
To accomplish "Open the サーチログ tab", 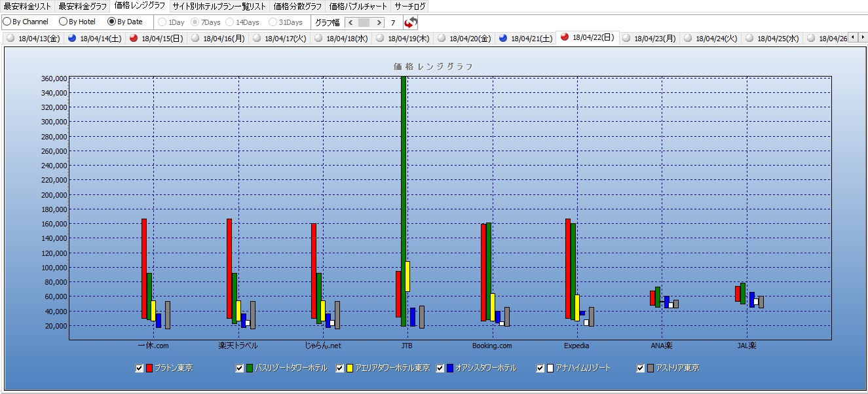I will point(410,7).
